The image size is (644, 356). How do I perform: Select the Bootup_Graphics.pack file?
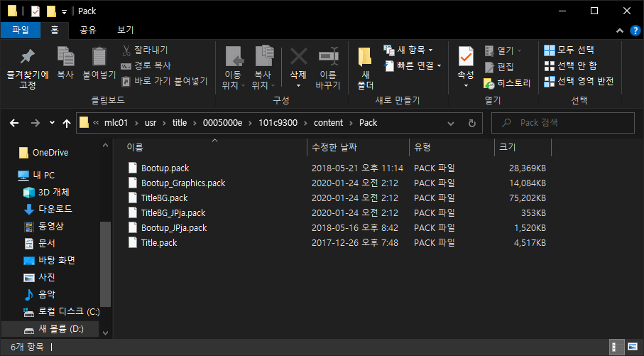(183, 183)
